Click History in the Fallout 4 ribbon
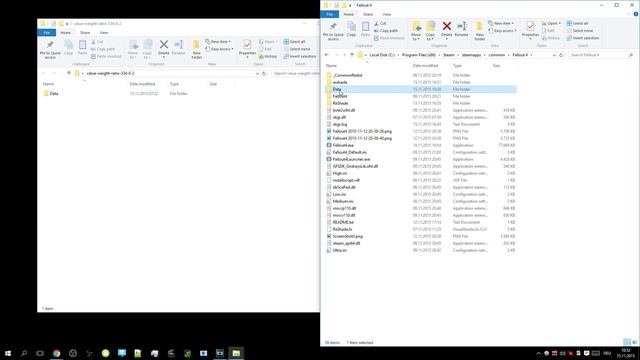This screenshot has width=640, height=360. [x=551, y=38]
